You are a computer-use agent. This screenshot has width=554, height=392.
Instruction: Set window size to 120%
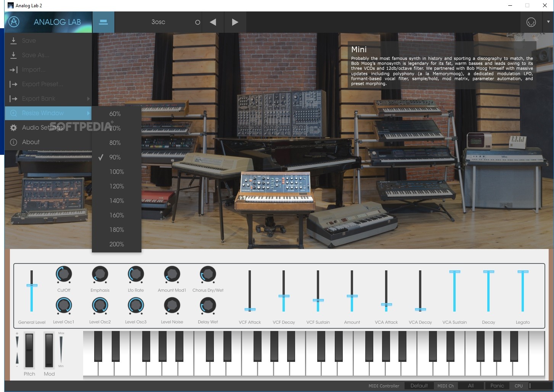click(117, 186)
